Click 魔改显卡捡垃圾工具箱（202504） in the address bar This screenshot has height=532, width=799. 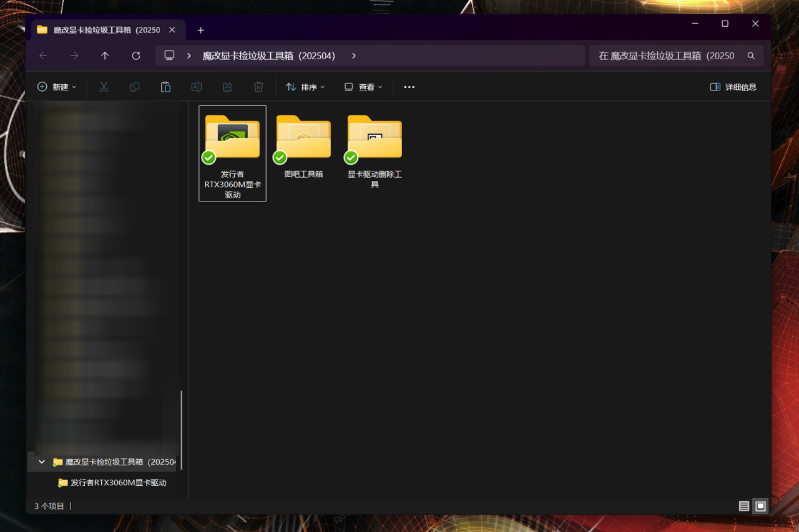coord(269,56)
